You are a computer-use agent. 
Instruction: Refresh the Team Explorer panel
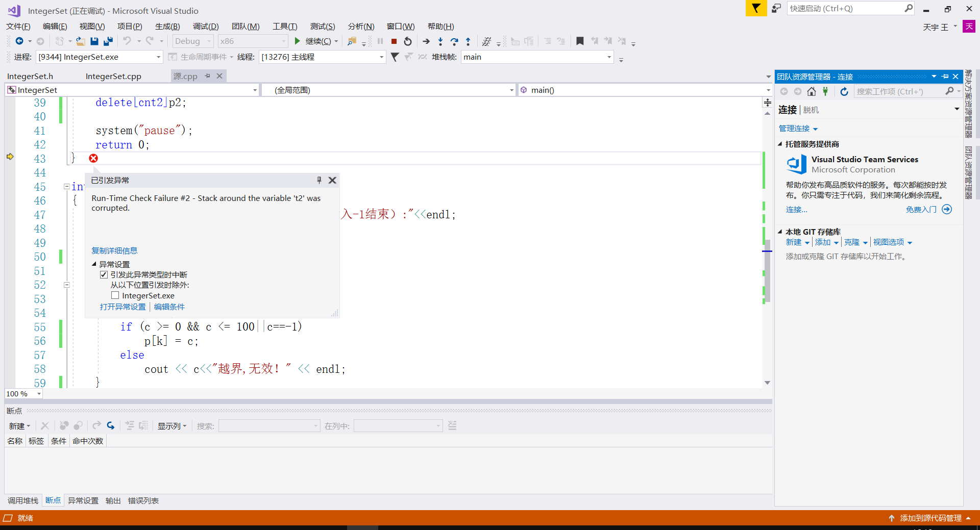click(x=844, y=91)
